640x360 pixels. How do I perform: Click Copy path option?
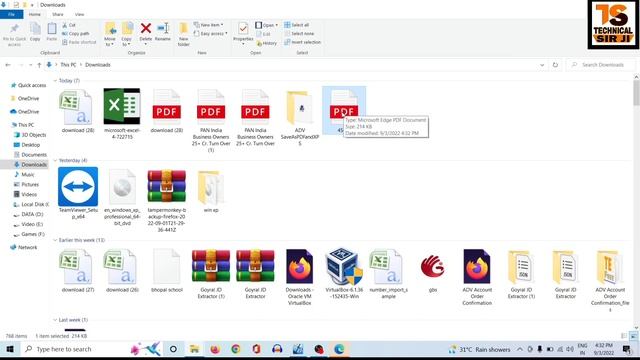pyautogui.click(x=76, y=33)
